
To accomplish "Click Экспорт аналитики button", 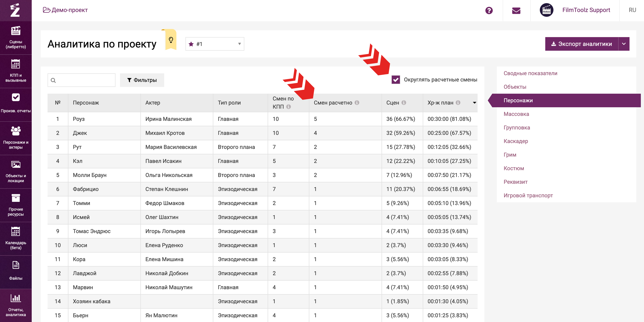I will point(582,44).
